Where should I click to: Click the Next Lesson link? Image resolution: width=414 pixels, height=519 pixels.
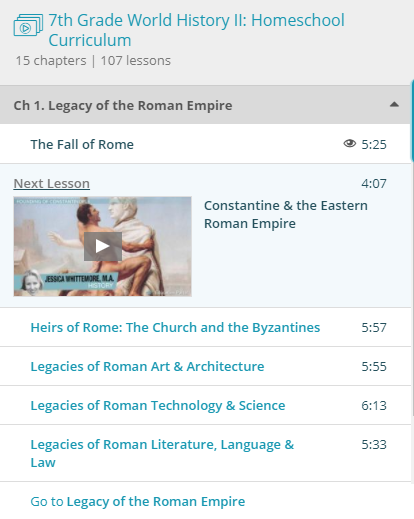click(52, 184)
